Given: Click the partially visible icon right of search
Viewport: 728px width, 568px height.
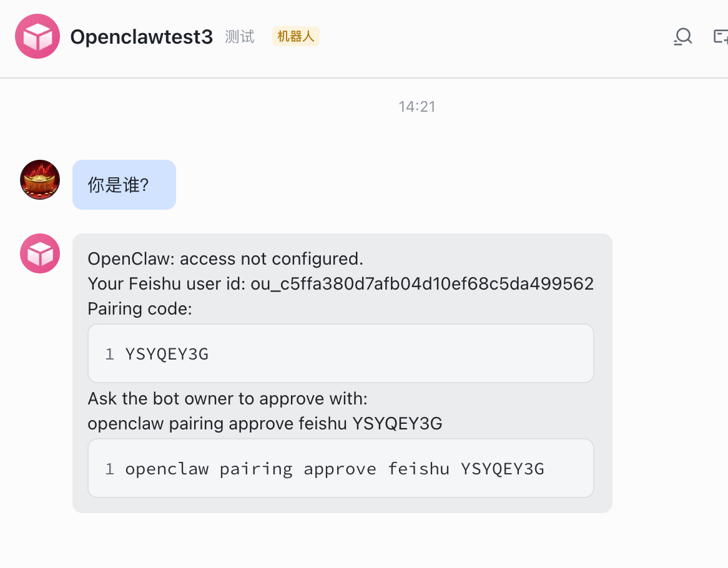Looking at the screenshot, I should pos(721,37).
